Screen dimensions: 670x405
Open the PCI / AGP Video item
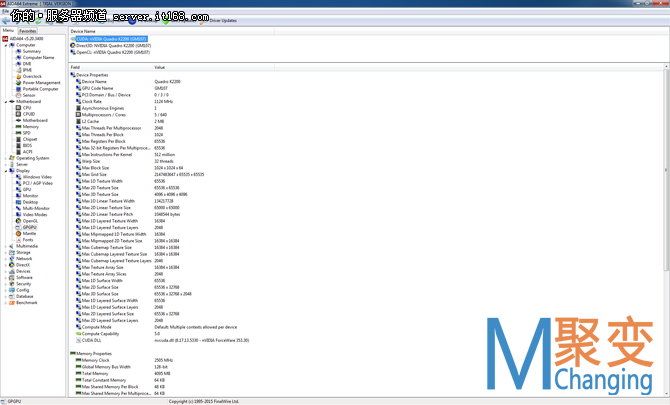(38, 183)
